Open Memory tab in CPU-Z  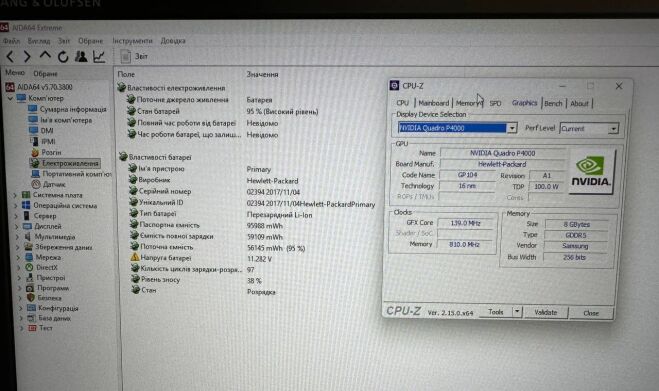click(469, 103)
